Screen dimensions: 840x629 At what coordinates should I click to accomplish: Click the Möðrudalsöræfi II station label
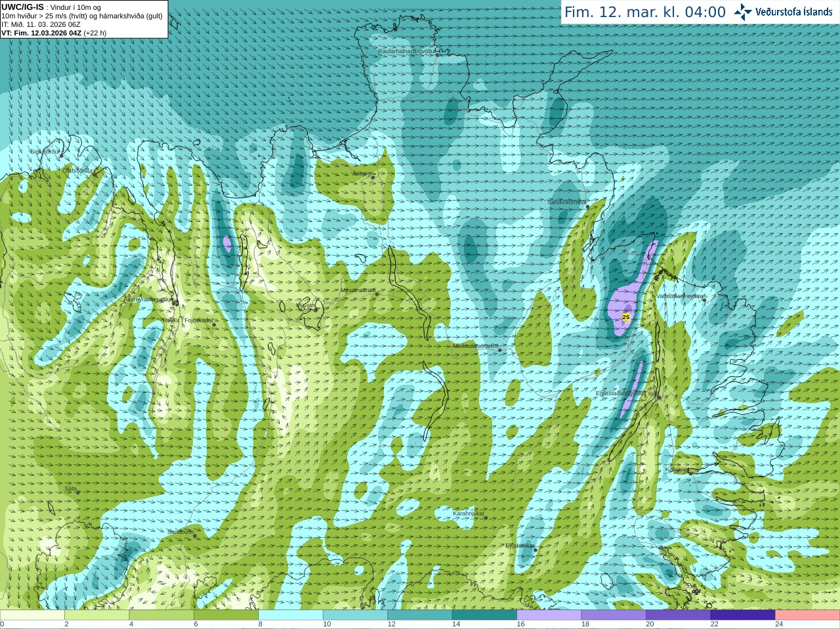[476, 346]
